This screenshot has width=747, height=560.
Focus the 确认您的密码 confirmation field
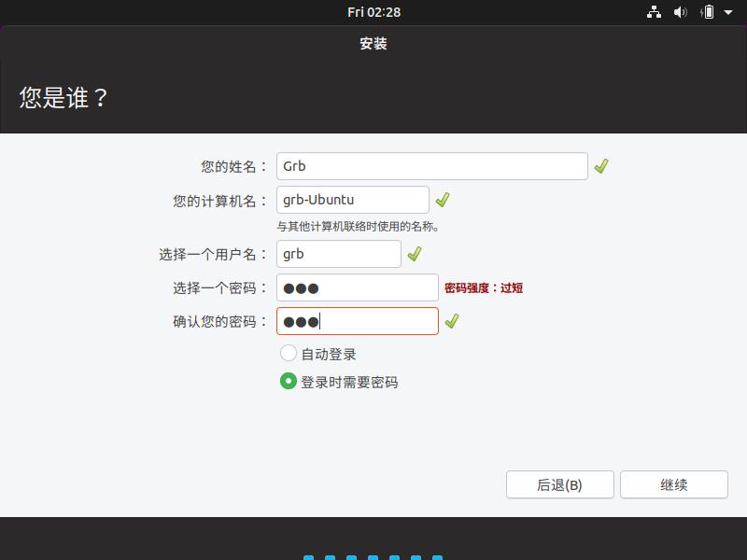(358, 321)
